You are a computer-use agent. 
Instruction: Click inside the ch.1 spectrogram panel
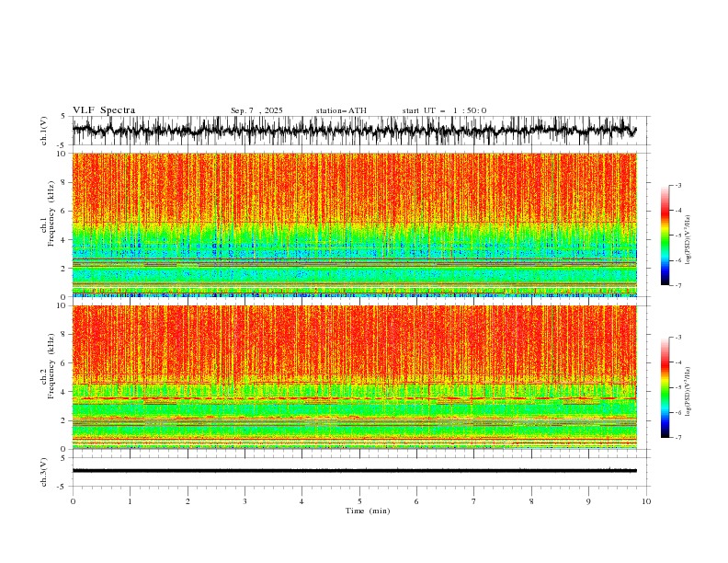point(354,224)
